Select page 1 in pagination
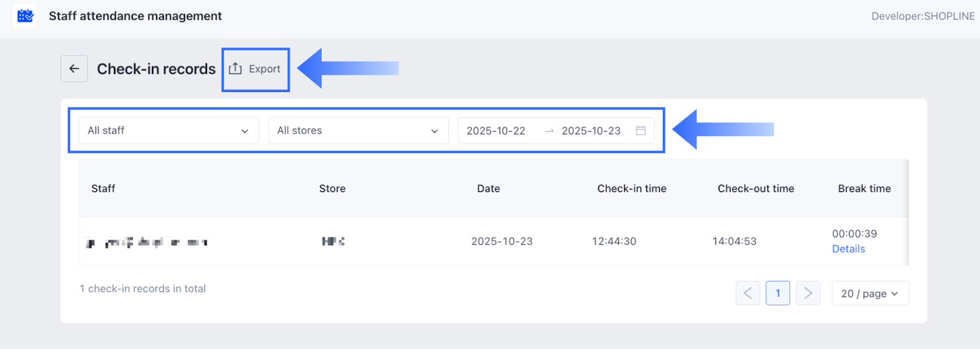 (x=778, y=293)
